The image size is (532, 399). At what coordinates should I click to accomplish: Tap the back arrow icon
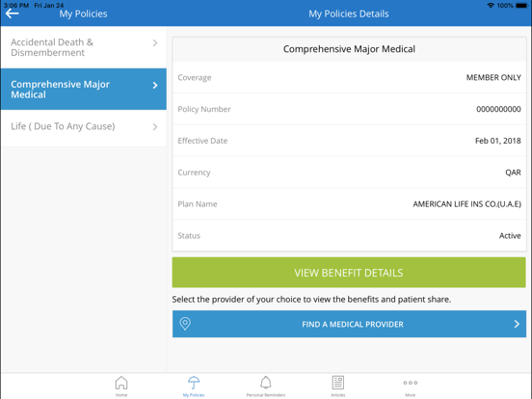[x=13, y=13]
